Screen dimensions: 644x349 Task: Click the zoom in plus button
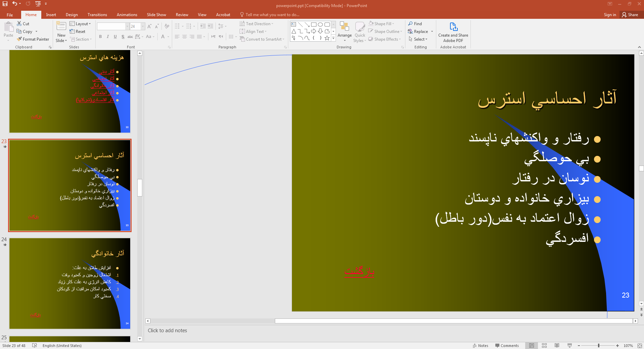coord(617,345)
